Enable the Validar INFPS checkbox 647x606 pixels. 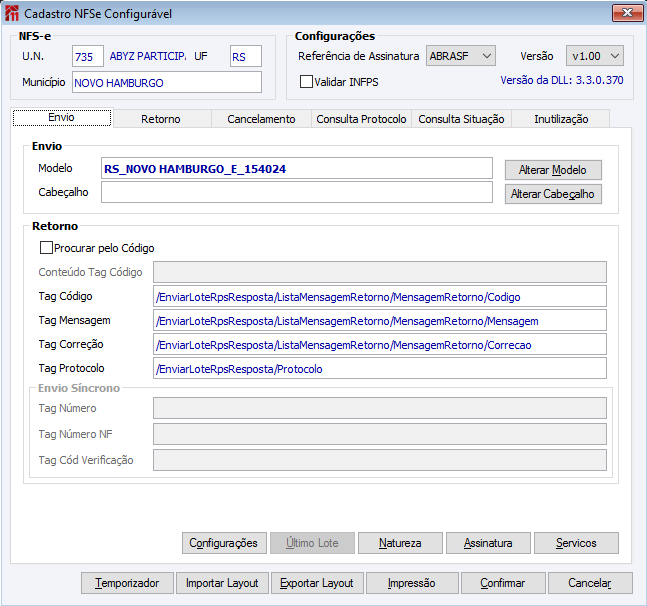[x=306, y=82]
